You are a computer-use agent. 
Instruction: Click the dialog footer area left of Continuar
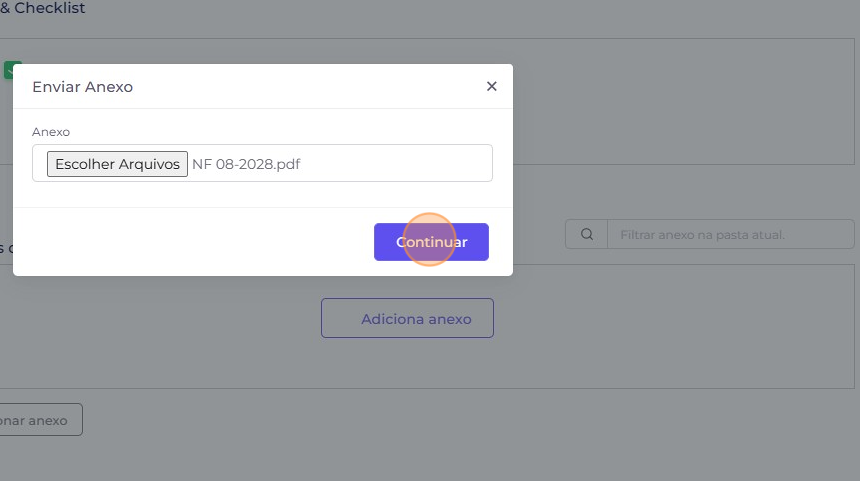(x=192, y=242)
